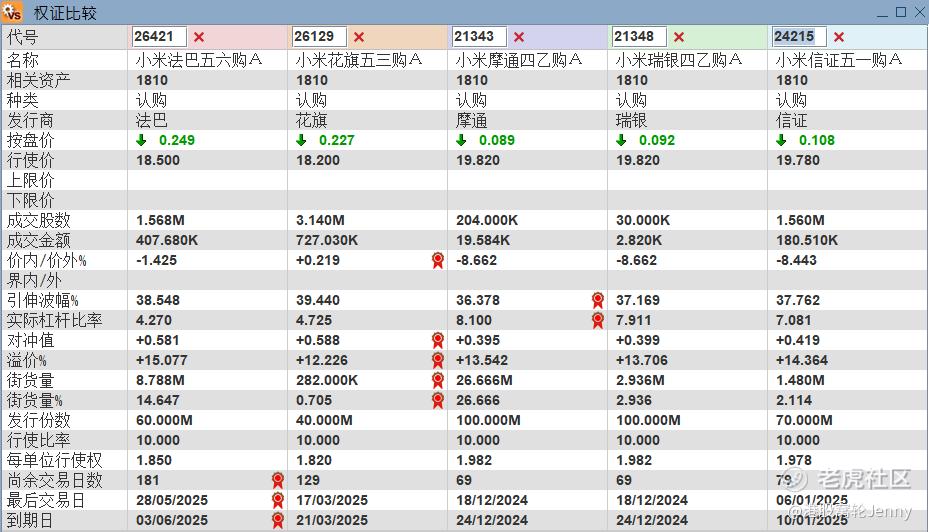Click the last trading date 17/03/2025

tap(332, 501)
